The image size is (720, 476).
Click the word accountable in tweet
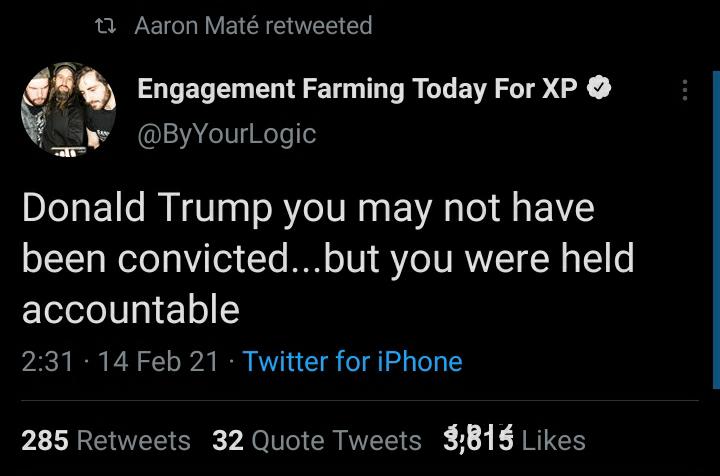(x=130, y=309)
